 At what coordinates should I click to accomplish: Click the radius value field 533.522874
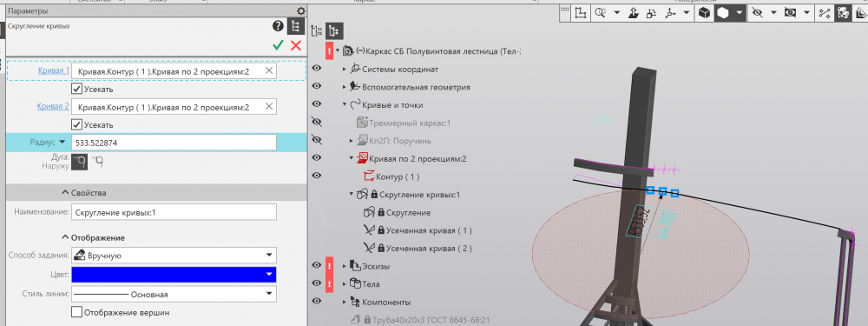click(174, 143)
